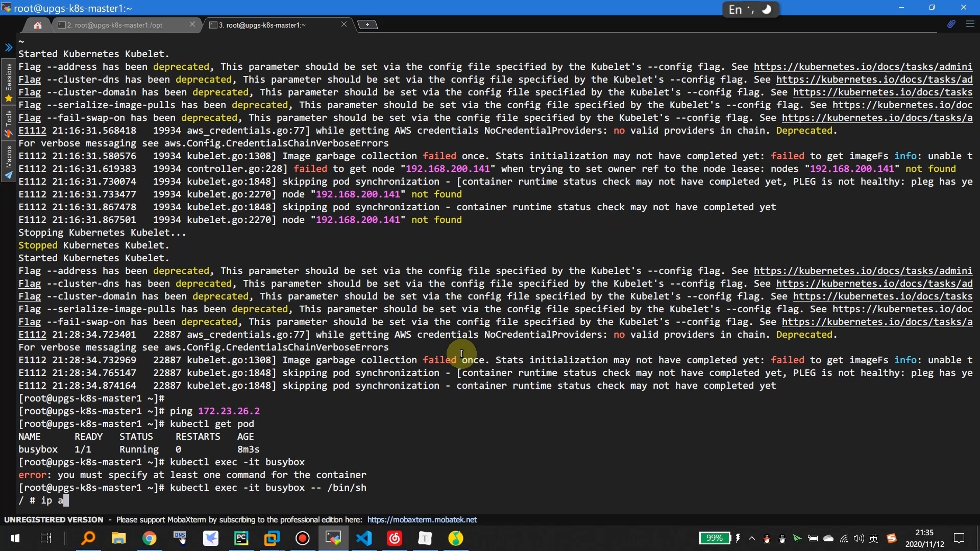980x551 pixels.
Task: Click the input method moon icon
Action: (766, 10)
